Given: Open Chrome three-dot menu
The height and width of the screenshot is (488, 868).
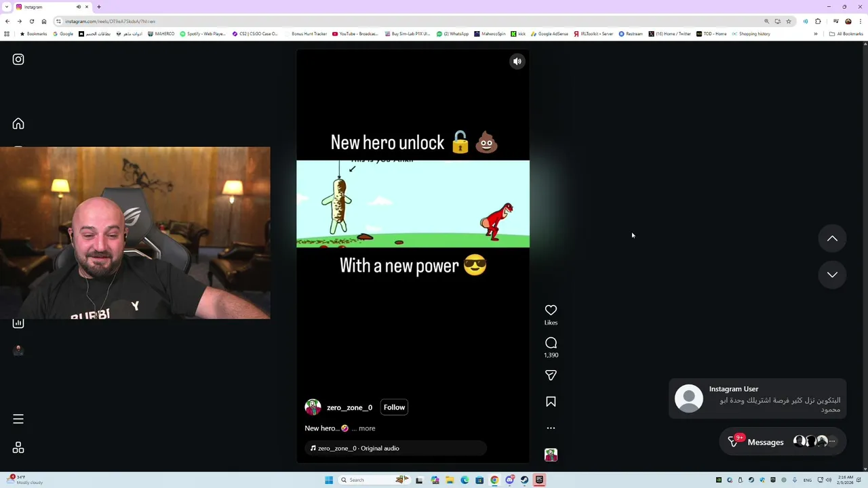Looking at the screenshot, I should coord(861,21).
